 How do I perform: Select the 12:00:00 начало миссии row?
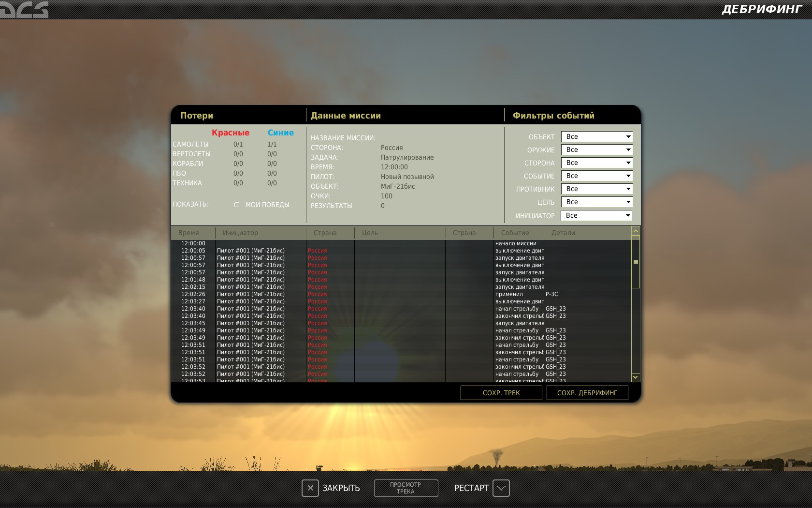401,243
